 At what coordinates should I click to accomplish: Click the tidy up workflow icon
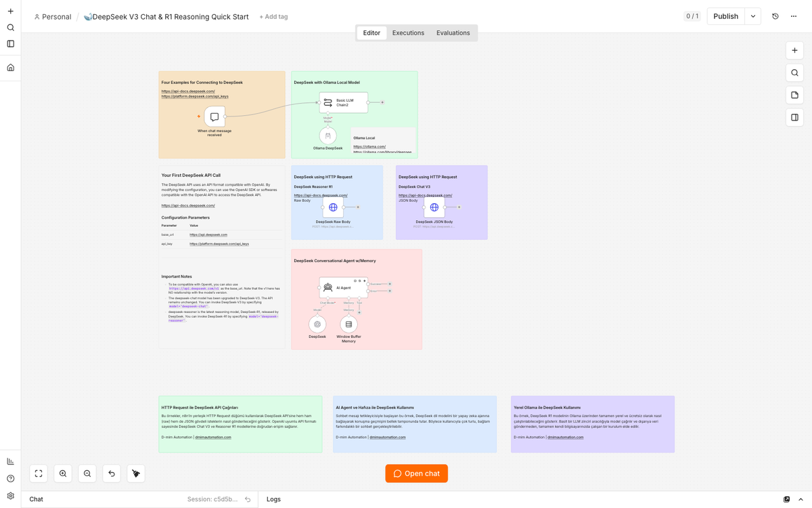pos(136,473)
